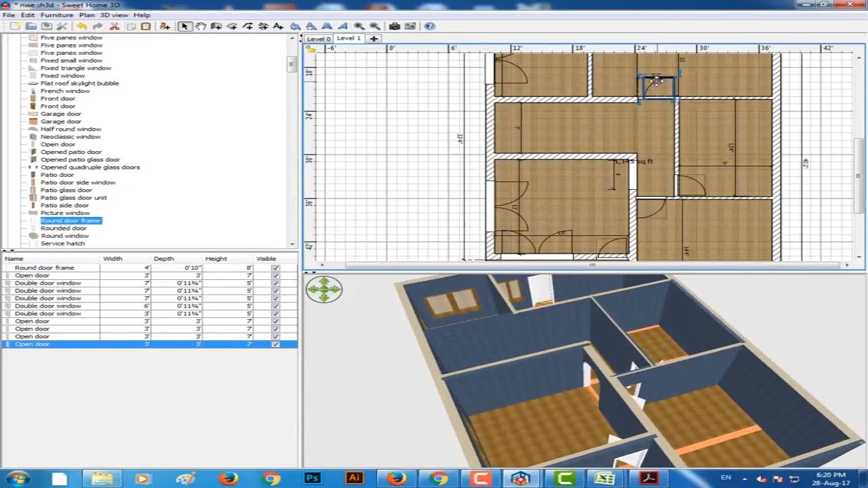Click the catalog list scrollbar down arrow

tap(292, 244)
